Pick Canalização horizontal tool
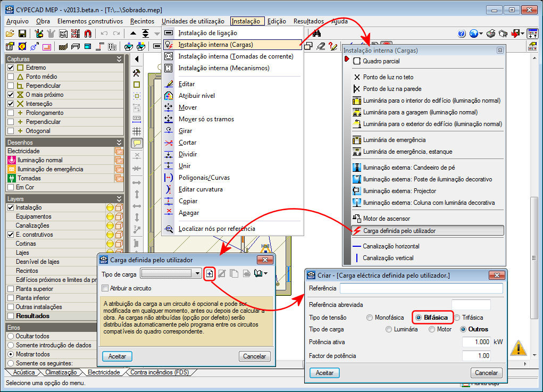This screenshot has width=543, height=392. pos(428,246)
